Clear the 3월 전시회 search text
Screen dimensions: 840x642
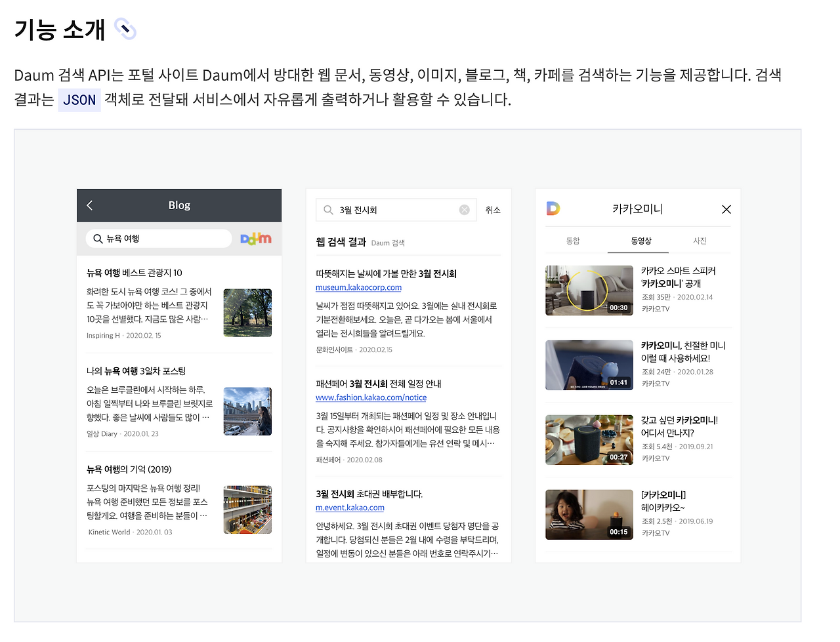465,210
